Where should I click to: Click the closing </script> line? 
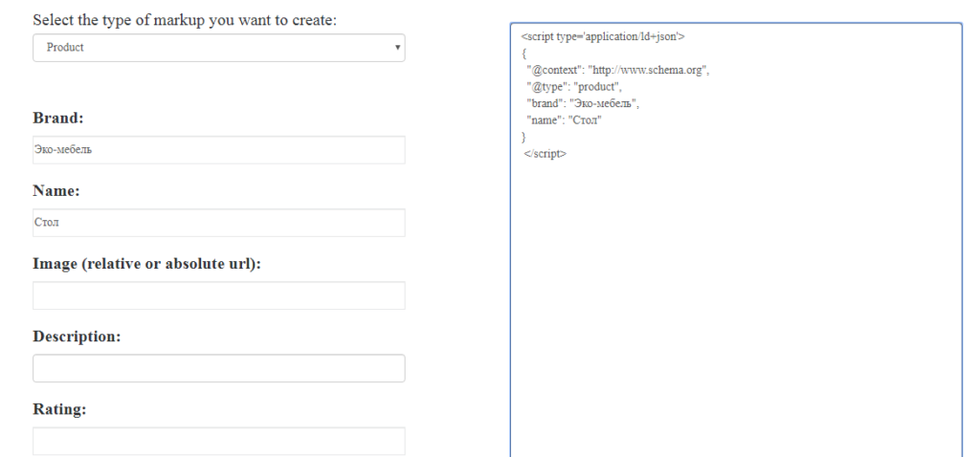(545, 154)
